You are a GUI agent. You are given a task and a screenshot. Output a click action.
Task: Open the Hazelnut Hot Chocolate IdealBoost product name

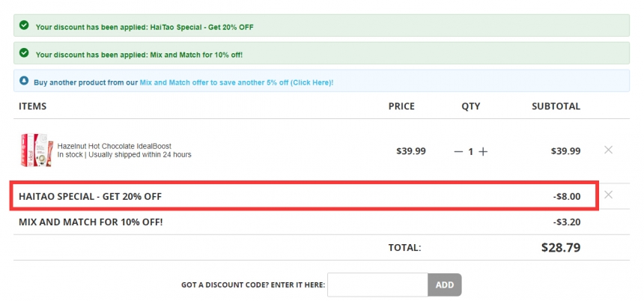coord(114,146)
